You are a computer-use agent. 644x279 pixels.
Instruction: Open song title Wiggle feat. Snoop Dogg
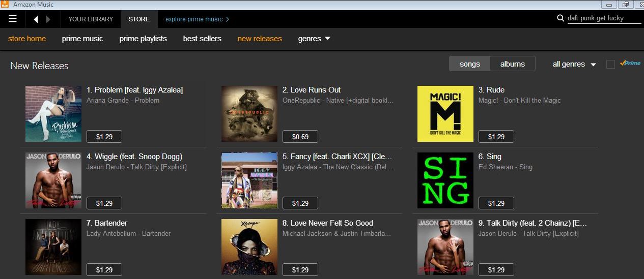134,157
